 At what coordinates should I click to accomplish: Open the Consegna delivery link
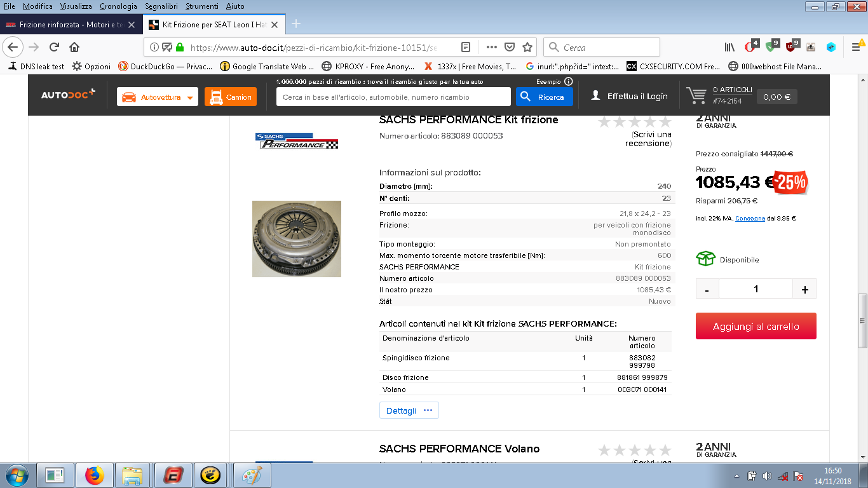pos(750,219)
